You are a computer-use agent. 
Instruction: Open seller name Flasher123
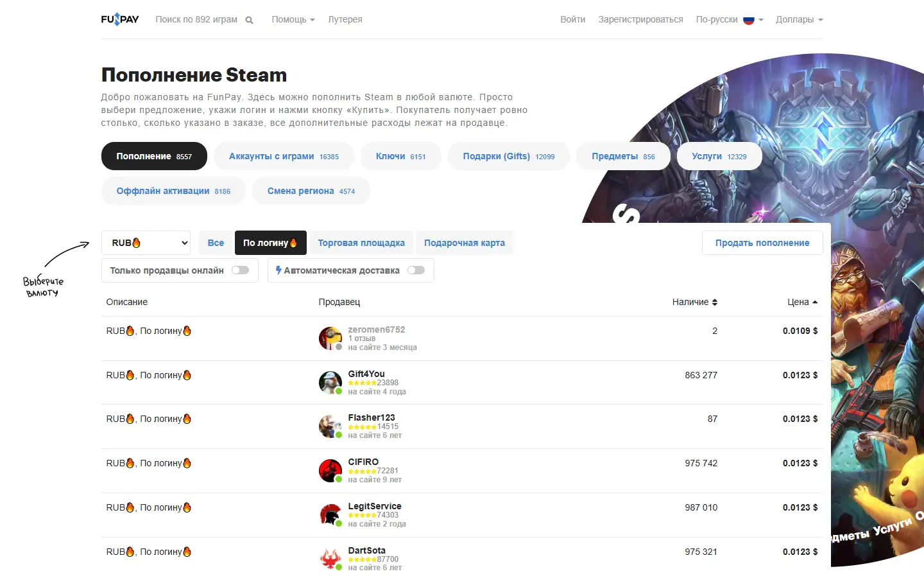[372, 417]
